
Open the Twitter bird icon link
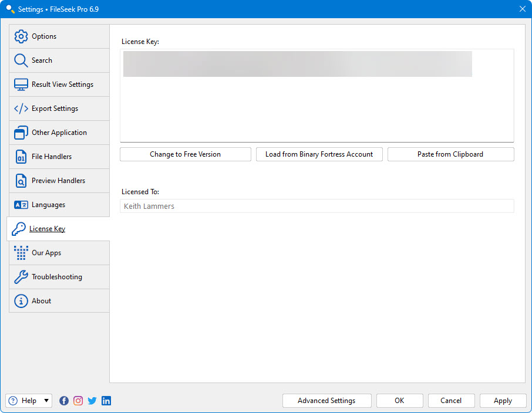(x=92, y=401)
